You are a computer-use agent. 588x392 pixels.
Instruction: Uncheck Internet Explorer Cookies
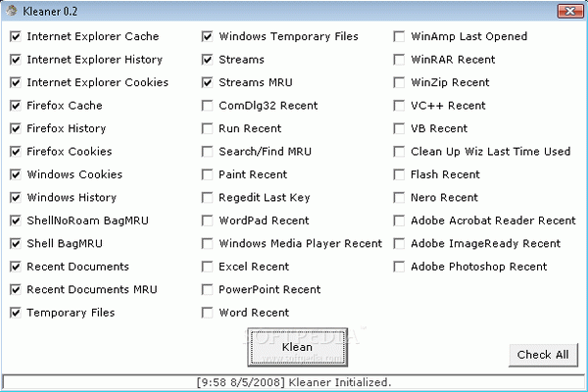(x=16, y=82)
